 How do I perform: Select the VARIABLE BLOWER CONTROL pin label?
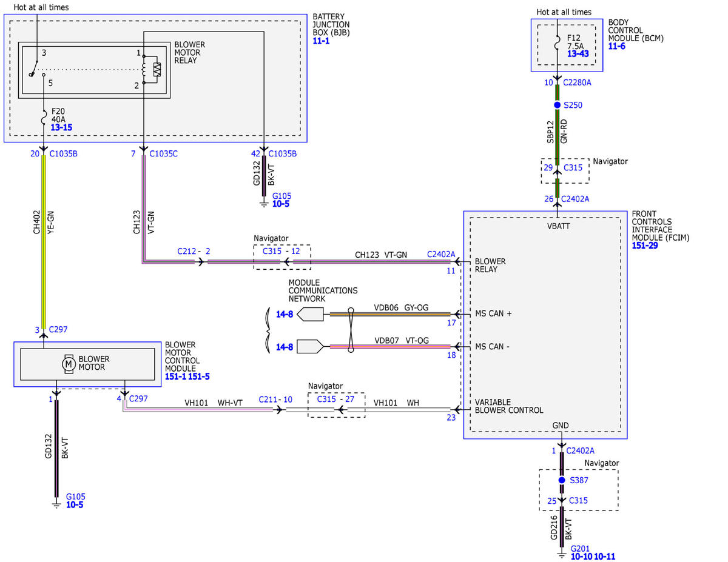coord(509,406)
